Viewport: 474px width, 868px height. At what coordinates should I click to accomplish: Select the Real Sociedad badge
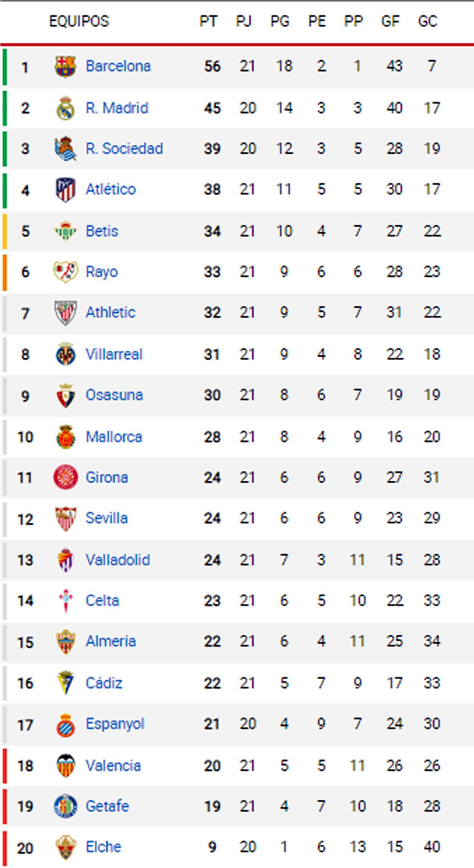click(66, 149)
